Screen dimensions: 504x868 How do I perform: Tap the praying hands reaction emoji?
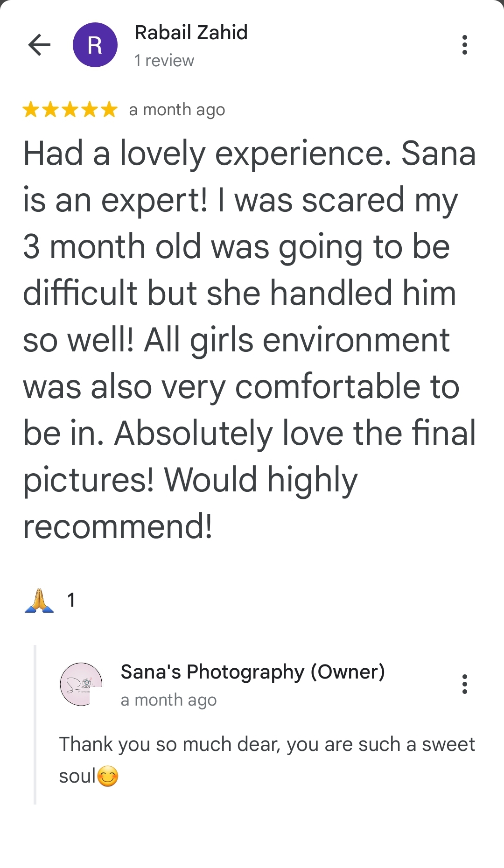tap(39, 600)
